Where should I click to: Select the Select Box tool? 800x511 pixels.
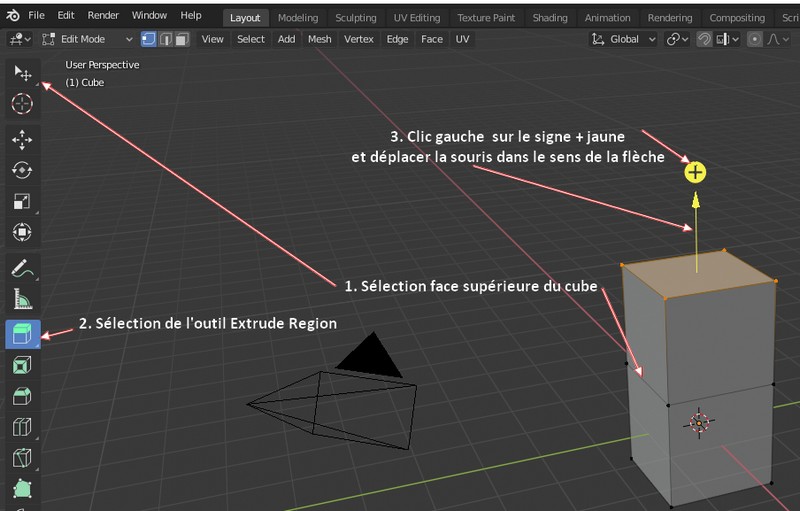coord(22,73)
